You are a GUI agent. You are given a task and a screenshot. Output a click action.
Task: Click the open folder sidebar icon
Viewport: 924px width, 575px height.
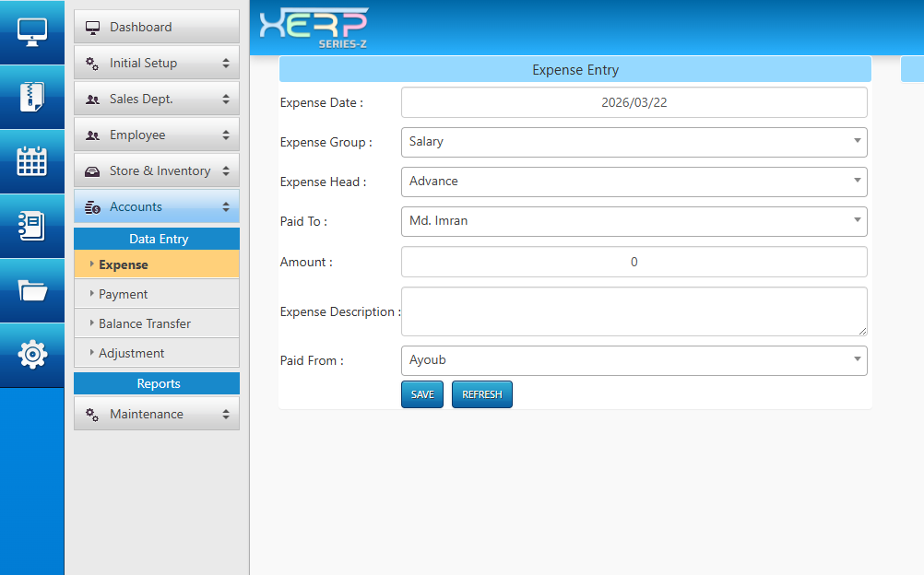coord(32,291)
